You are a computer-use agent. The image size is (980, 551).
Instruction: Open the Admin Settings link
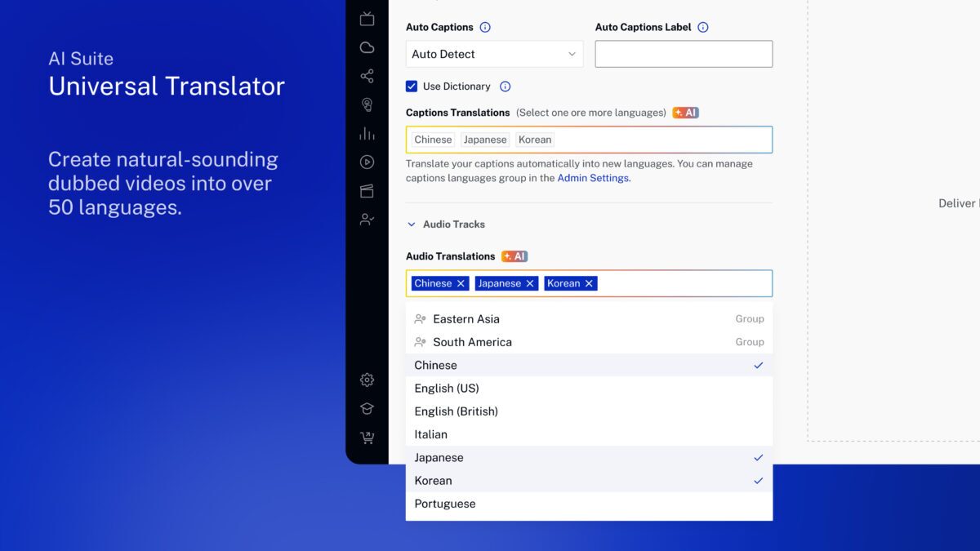(593, 177)
